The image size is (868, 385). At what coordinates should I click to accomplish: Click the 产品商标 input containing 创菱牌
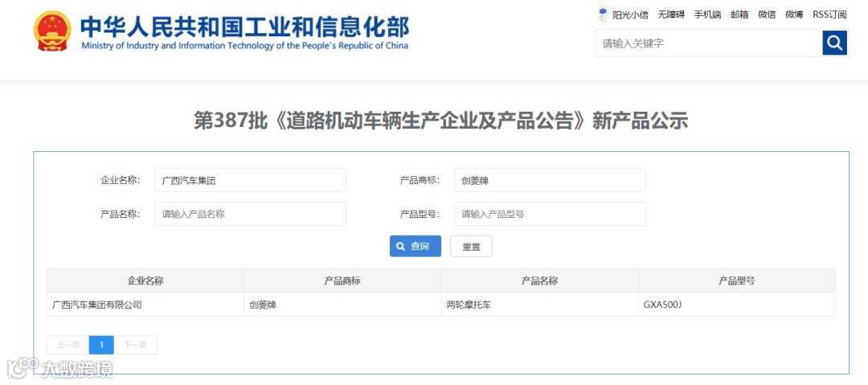tap(550, 180)
